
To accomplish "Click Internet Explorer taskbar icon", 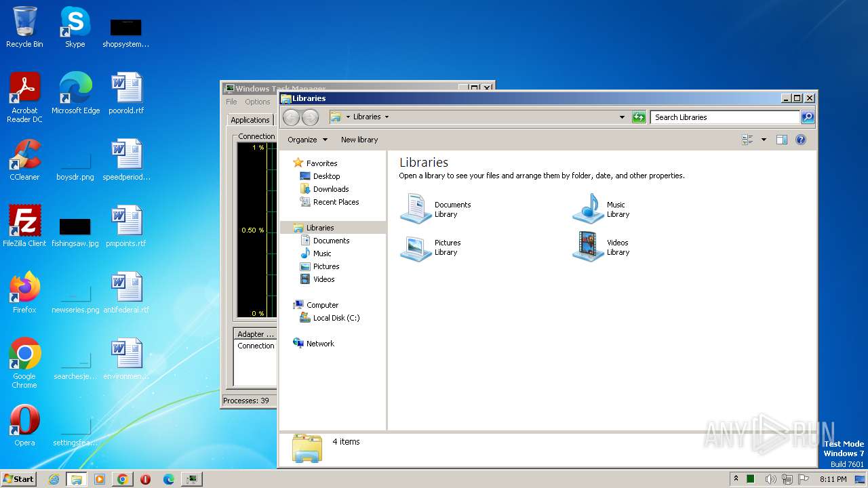I will coord(54,479).
